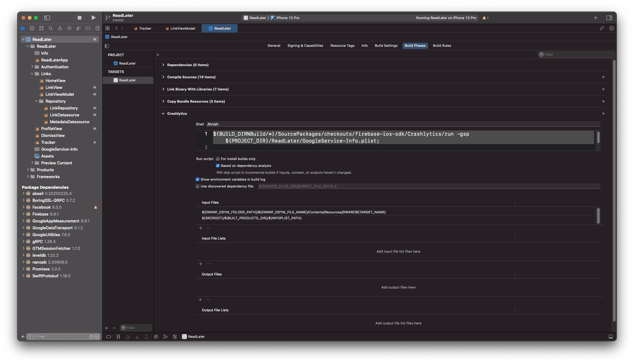Open Signing & Capabilities tab
Viewport: 634px width, 364px height.
[305, 46]
